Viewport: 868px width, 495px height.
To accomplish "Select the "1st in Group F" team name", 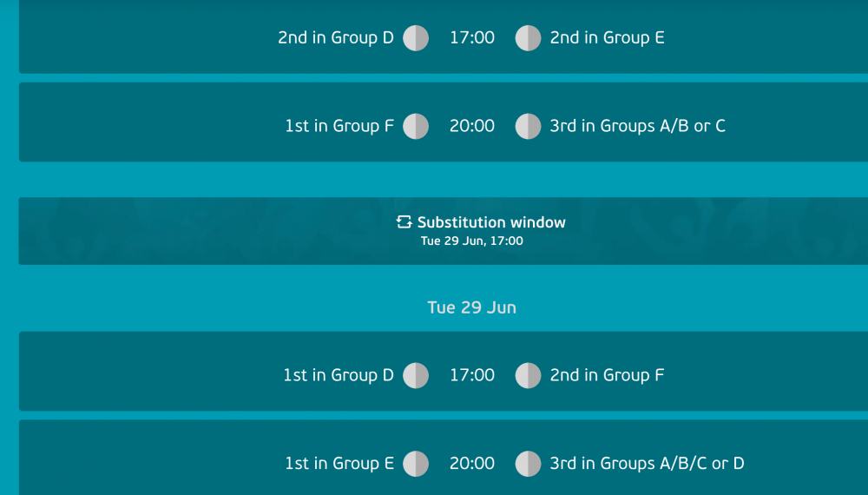I will click(x=339, y=126).
